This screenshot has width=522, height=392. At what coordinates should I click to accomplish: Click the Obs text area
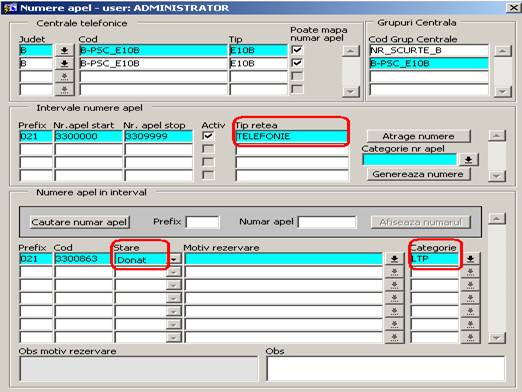[385, 369]
